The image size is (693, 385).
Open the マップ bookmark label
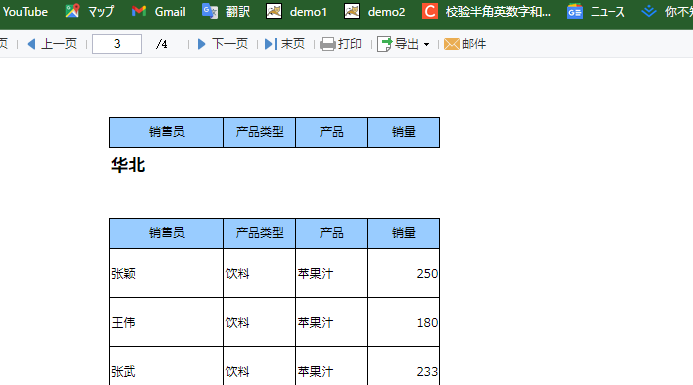pyautogui.click(x=101, y=11)
